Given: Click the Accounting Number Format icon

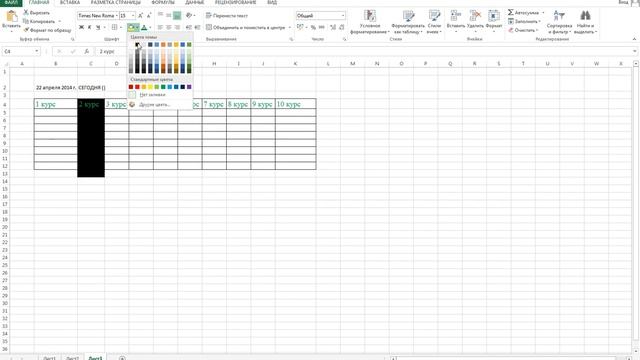Looking at the screenshot, I should 300,27.
